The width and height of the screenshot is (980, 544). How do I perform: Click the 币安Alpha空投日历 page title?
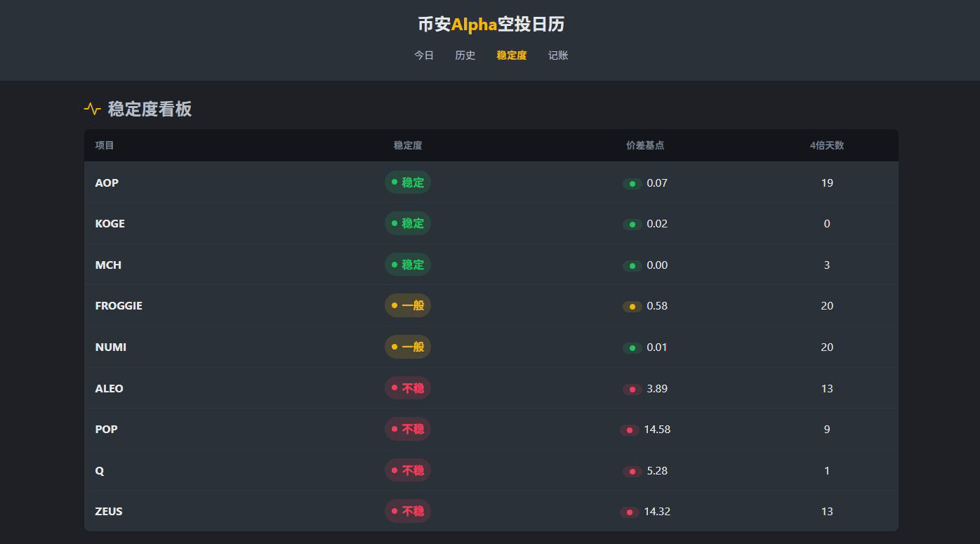click(x=491, y=25)
